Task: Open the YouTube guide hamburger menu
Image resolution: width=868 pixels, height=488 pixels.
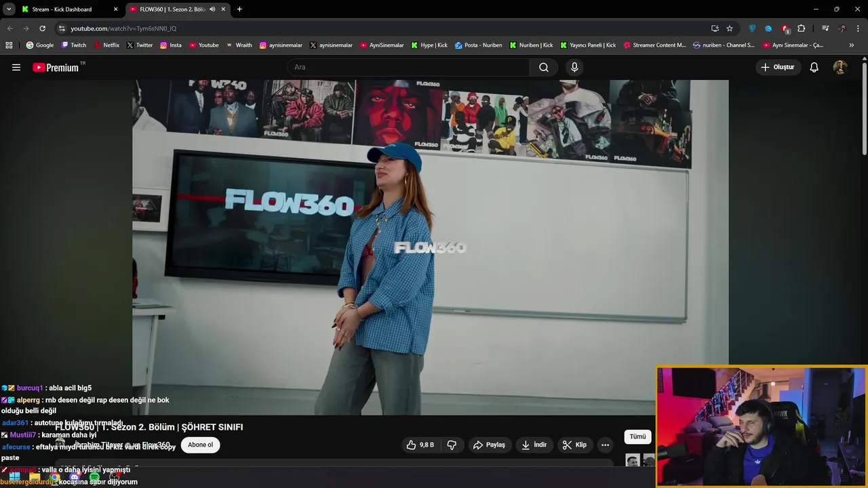Action: [x=16, y=67]
